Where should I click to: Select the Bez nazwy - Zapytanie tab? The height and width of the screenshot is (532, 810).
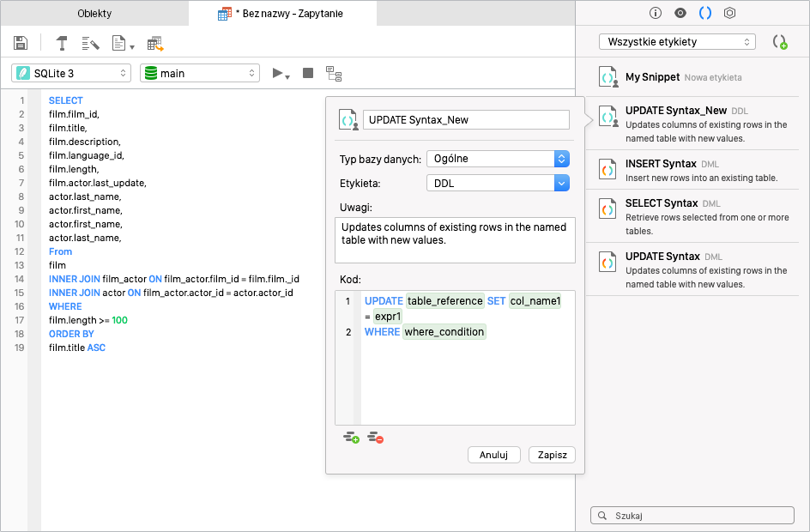click(282, 14)
